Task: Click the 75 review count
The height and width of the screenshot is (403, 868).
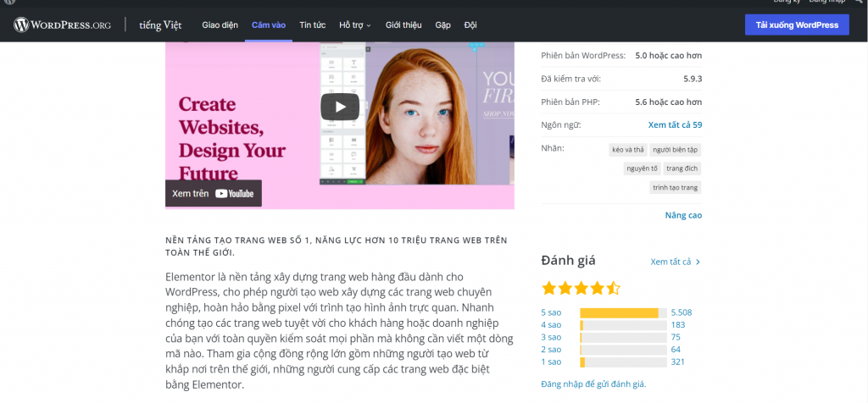Action: coord(676,337)
